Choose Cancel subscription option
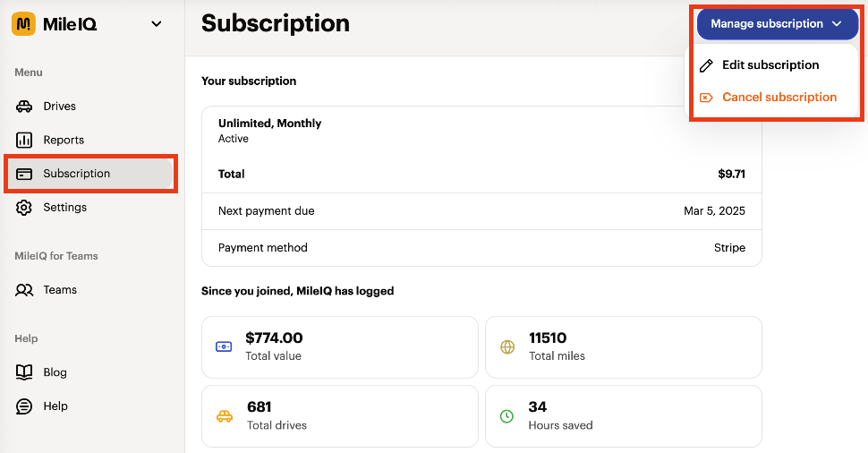The image size is (868, 453). click(779, 98)
